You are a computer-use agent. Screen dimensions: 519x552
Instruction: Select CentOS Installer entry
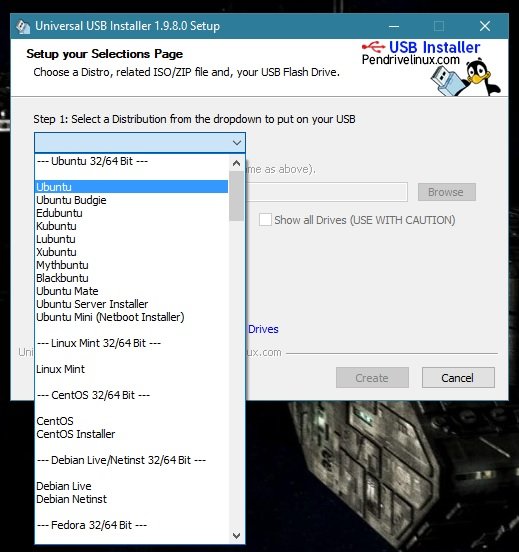[131, 434]
